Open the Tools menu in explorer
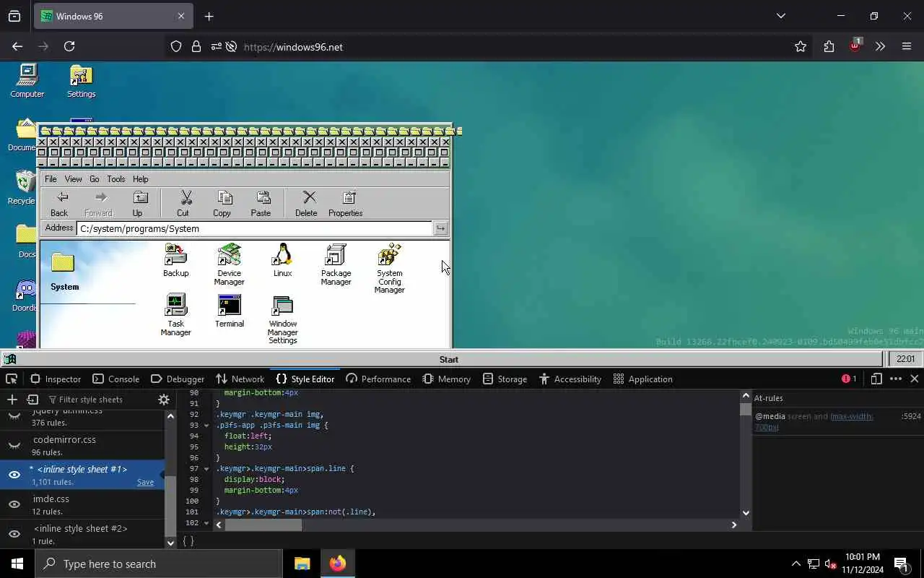This screenshot has height=578, width=924. point(116,178)
